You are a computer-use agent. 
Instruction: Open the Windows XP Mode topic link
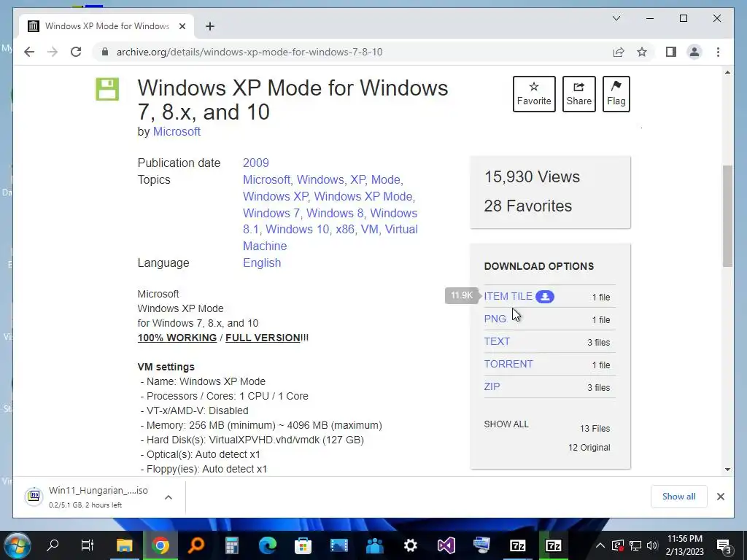click(363, 196)
